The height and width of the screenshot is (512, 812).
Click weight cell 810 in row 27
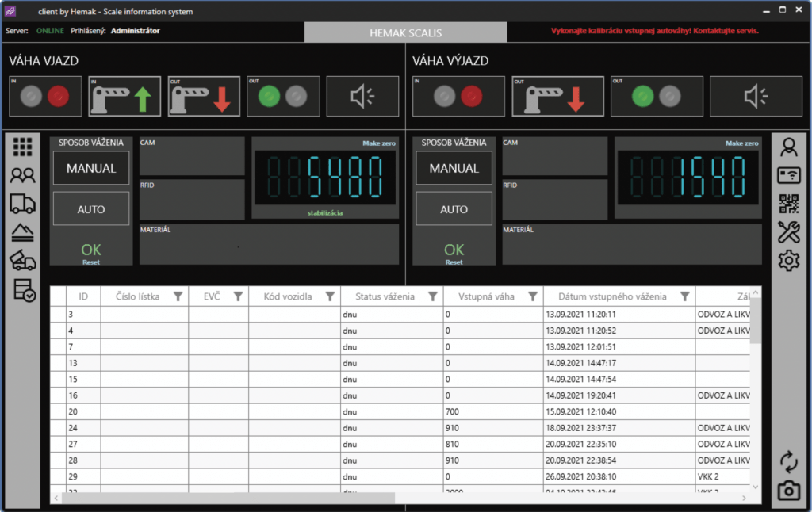coord(493,444)
